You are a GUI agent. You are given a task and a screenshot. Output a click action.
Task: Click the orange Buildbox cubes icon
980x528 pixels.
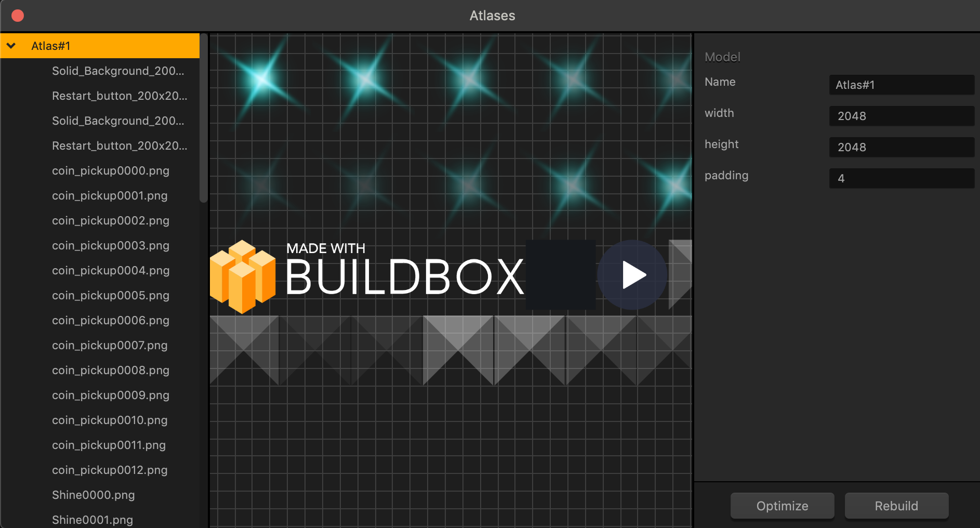point(243,276)
